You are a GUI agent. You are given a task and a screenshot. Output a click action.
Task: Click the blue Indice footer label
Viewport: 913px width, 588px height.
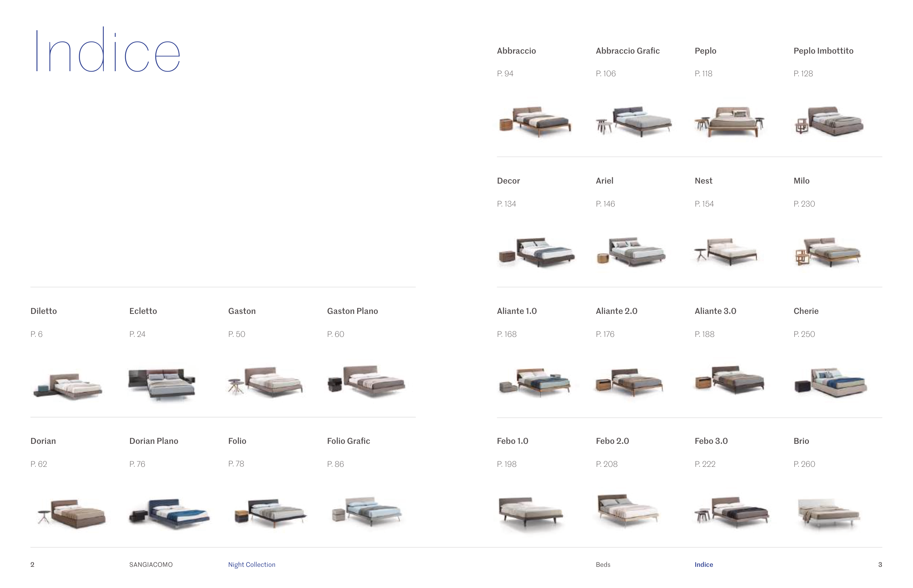pyautogui.click(x=704, y=564)
